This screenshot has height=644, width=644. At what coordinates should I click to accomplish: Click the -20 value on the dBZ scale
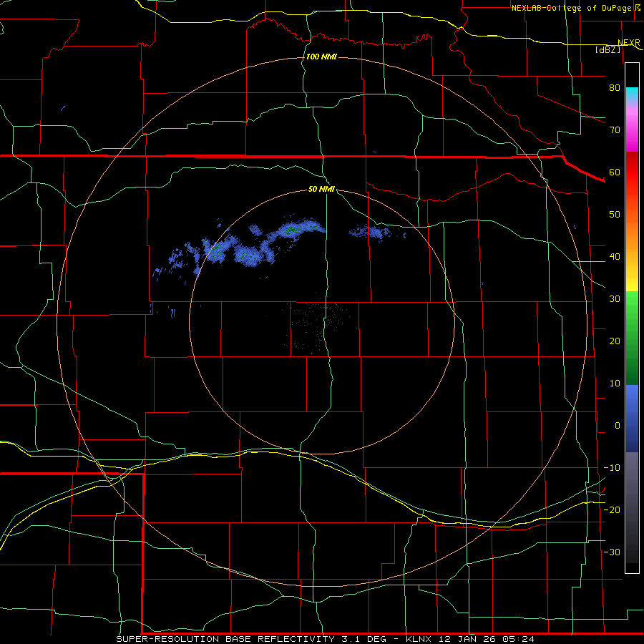(612, 510)
